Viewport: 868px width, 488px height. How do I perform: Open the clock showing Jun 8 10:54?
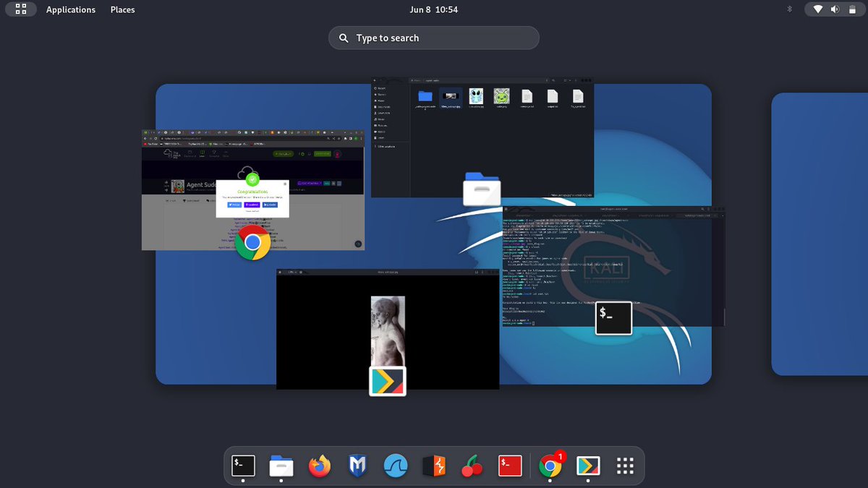pos(433,9)
